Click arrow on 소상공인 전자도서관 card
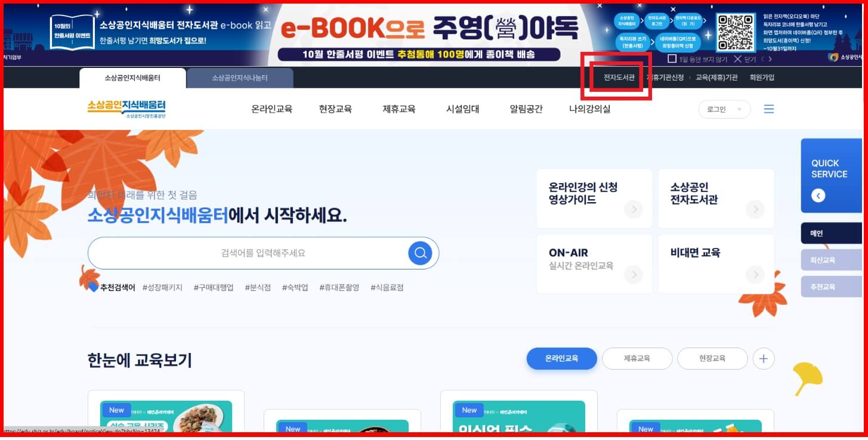This screenshot has height=440, width=868. 755,209
